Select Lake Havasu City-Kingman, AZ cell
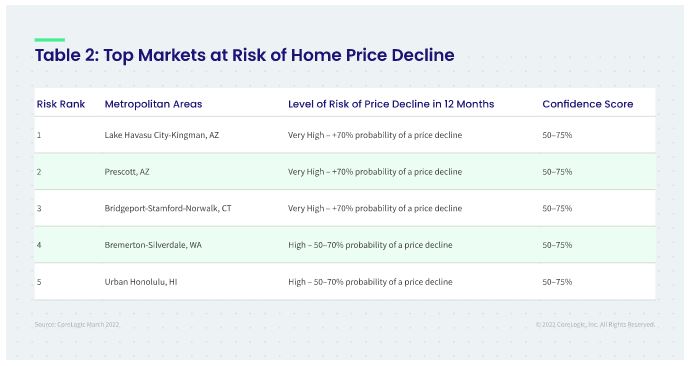The height and width of the screenshot is (366, 691). tap(162, 135)
